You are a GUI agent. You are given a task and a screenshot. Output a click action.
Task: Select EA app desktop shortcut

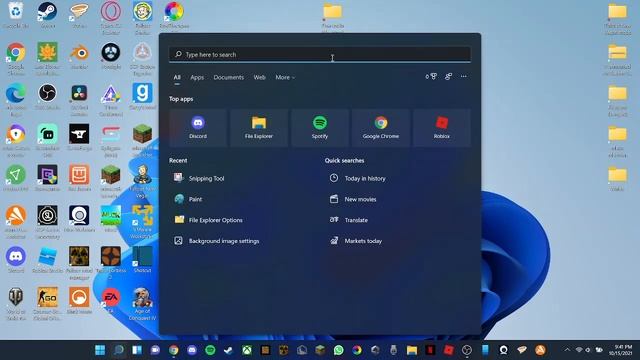[111, 301]
